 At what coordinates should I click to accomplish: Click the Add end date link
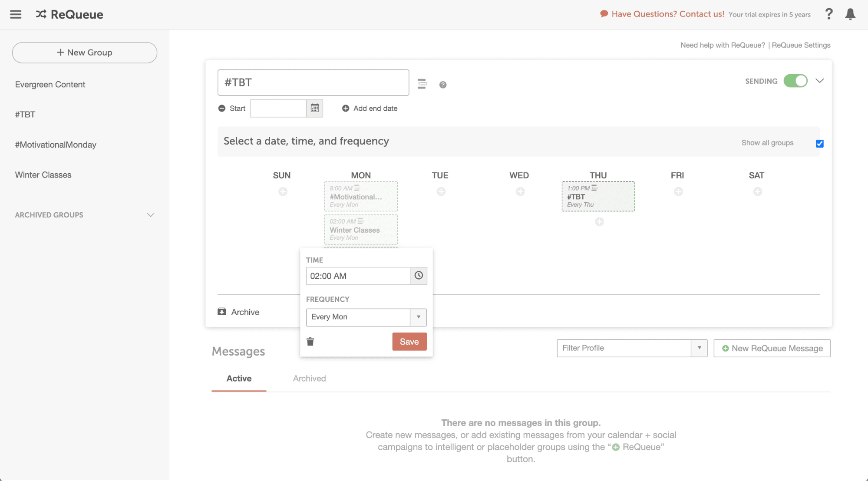(x=375, y=108)
